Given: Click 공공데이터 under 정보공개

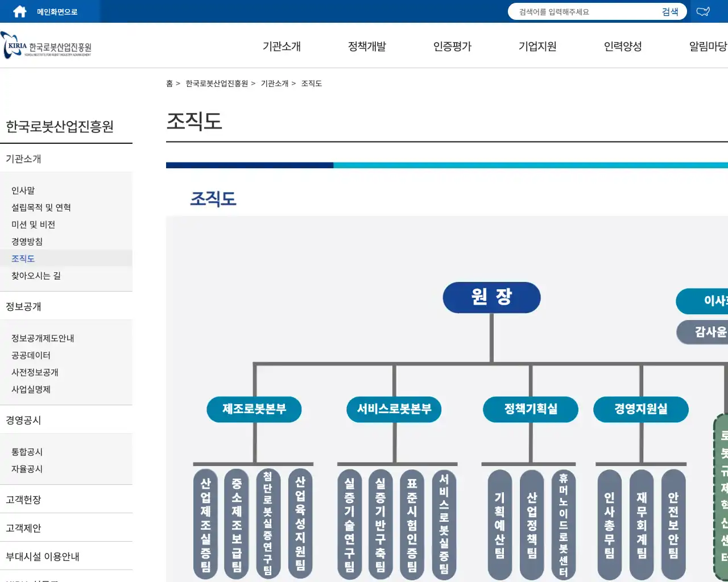Looking at the screenshot, I should pos(30,355).
